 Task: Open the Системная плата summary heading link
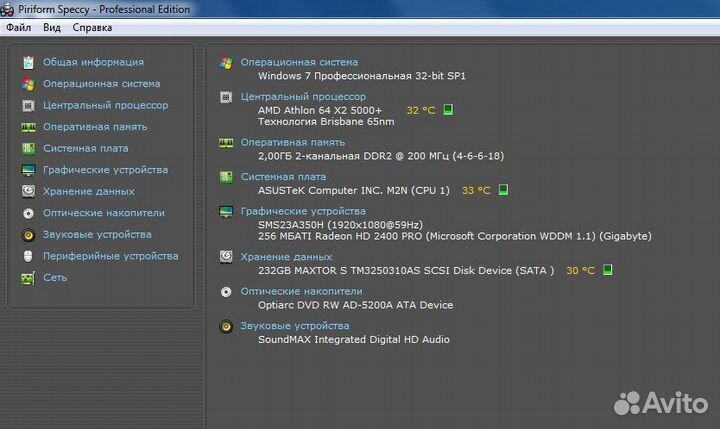point(283,177)
